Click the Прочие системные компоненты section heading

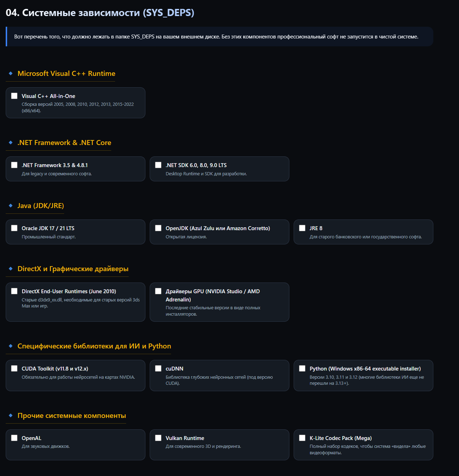pos(72,415)
